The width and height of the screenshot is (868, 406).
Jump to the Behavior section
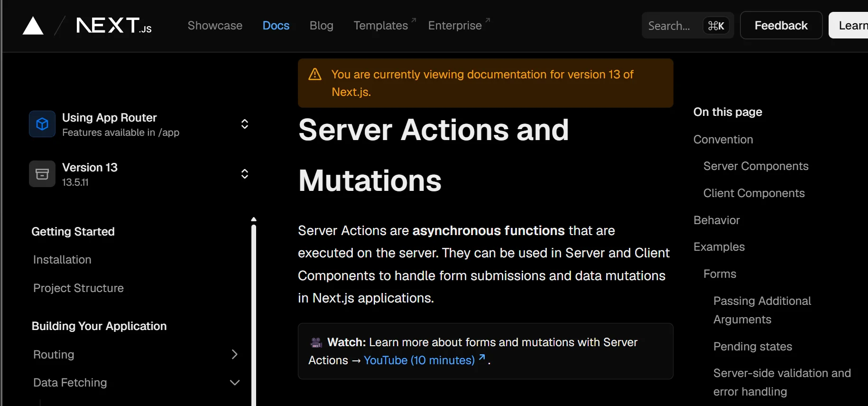(716, 220)
